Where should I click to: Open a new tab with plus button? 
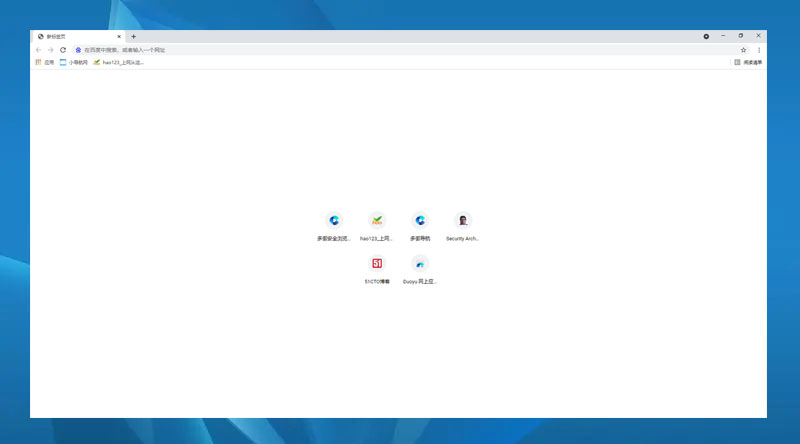(133, 36)
